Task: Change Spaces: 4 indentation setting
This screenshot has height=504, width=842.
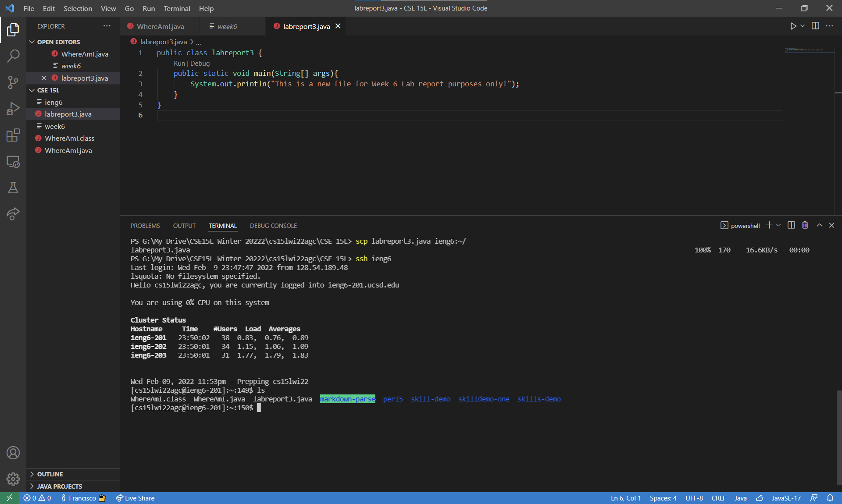Action: [663, 498]
